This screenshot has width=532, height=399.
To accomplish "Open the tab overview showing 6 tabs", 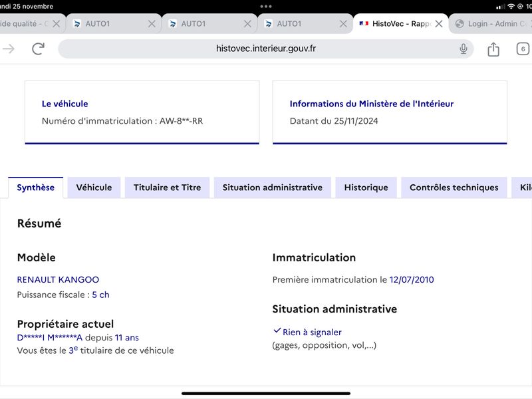I will click(x=523, y=49).
